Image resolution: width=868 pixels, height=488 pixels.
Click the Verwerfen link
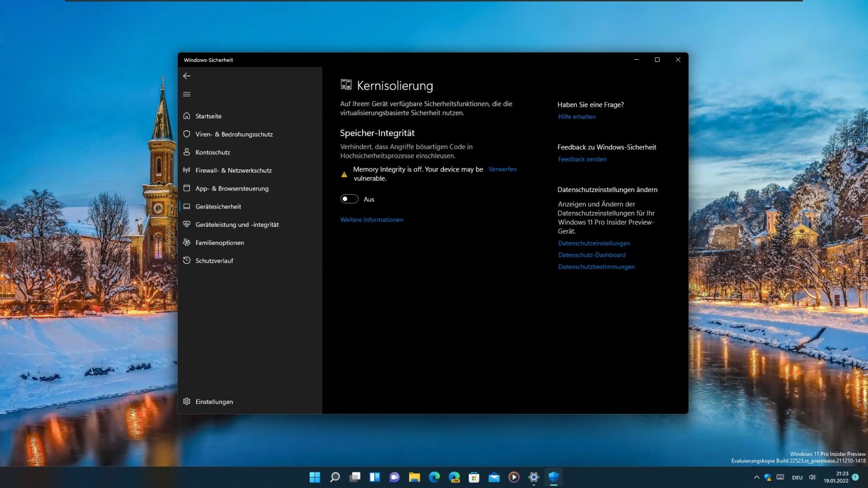(x=502, y=169)
